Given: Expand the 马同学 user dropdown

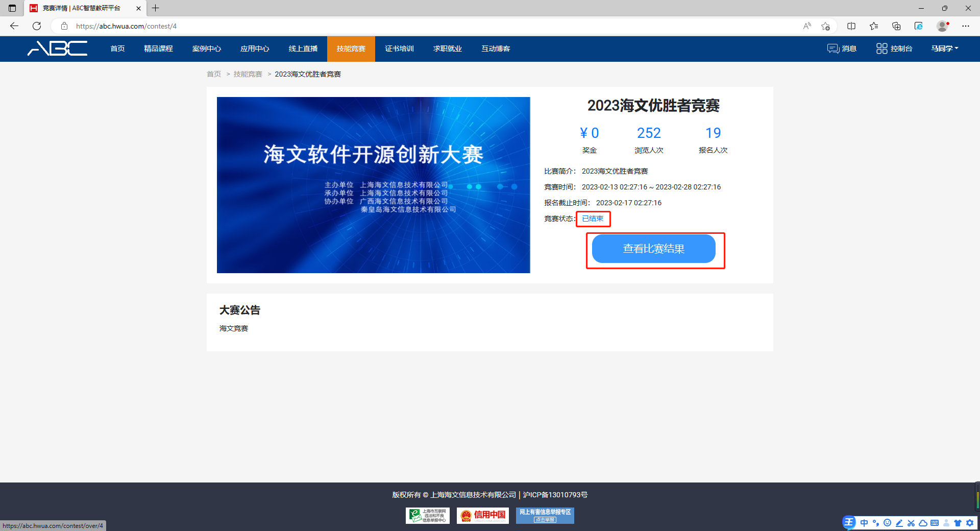Looking at the screenshot, I should 945,49.
